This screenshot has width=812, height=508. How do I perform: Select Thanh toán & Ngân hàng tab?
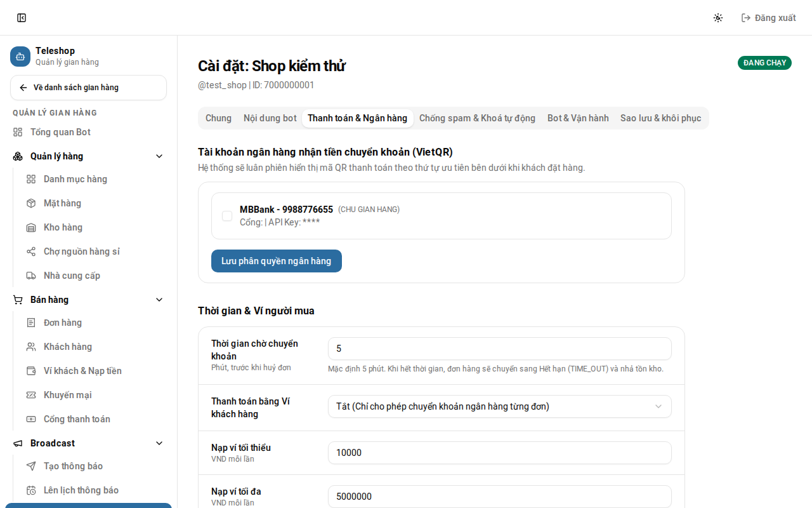coord(358,118)
